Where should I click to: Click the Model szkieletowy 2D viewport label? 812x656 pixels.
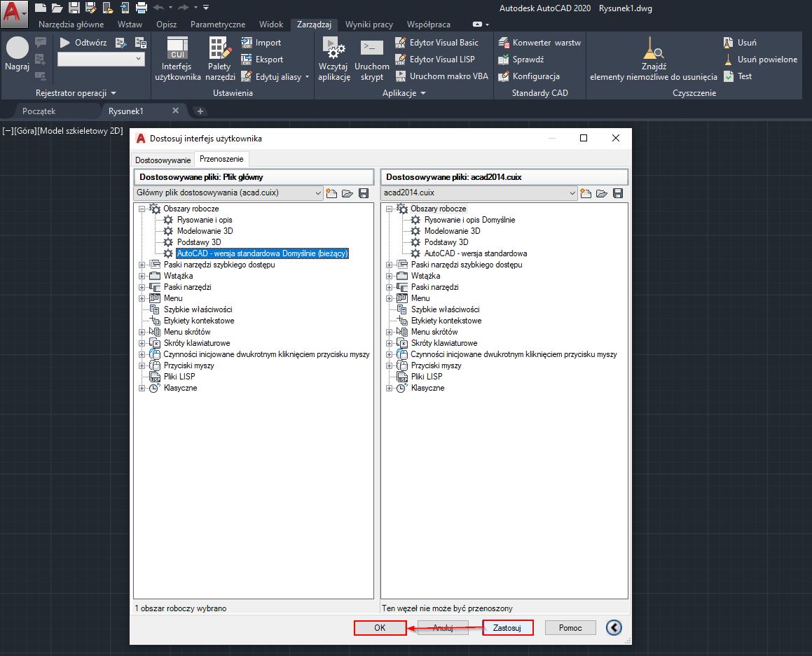click(81, 131)
